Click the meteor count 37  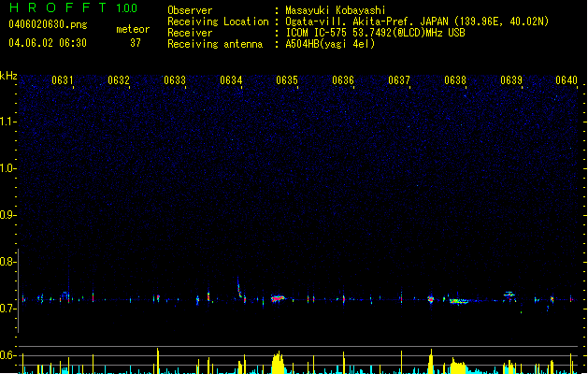tap(136, 43)
